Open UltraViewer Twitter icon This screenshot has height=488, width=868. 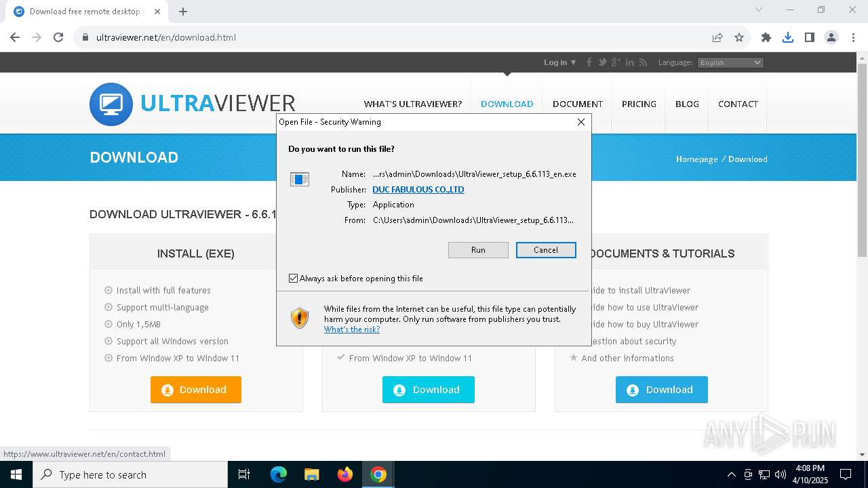tap(602, 62)
